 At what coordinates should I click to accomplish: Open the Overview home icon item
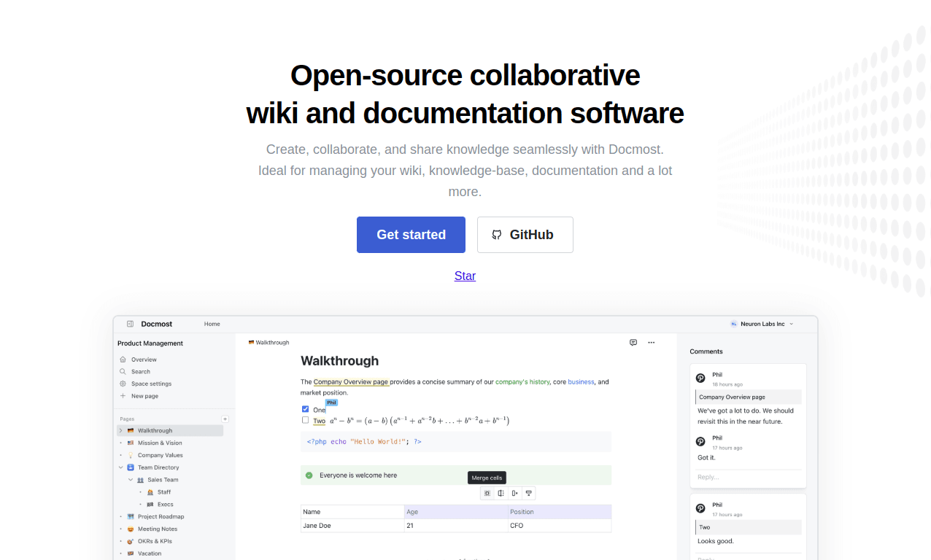(x=123, y=359)
